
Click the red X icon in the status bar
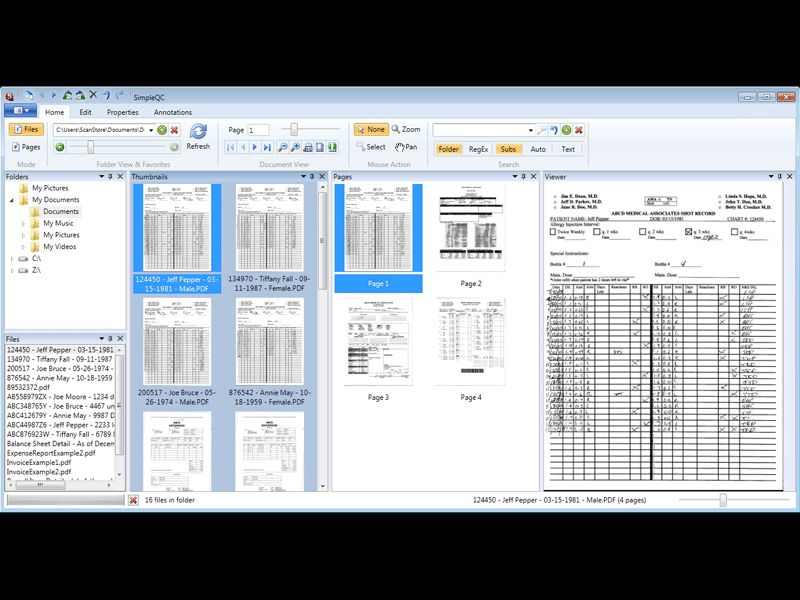[133, 500]
